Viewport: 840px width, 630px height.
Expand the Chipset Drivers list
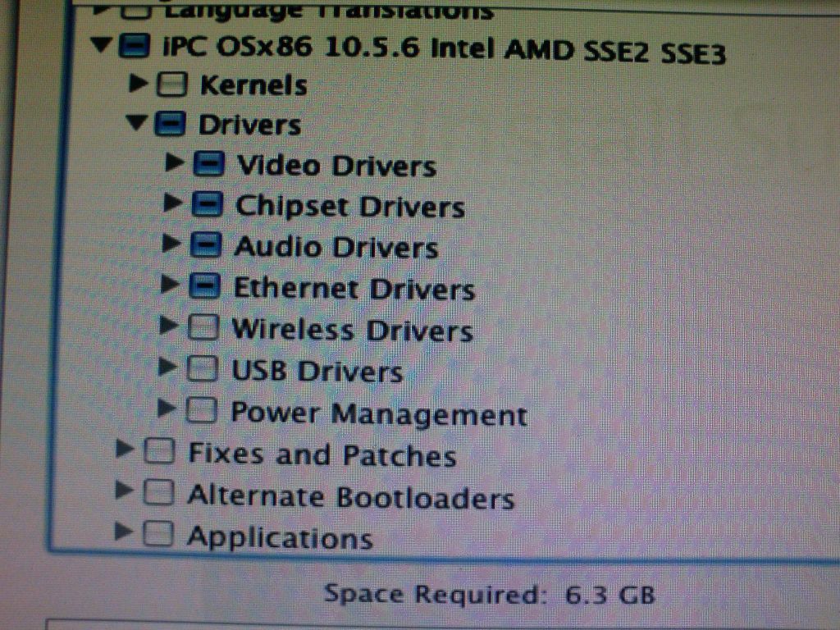[172, 203]
